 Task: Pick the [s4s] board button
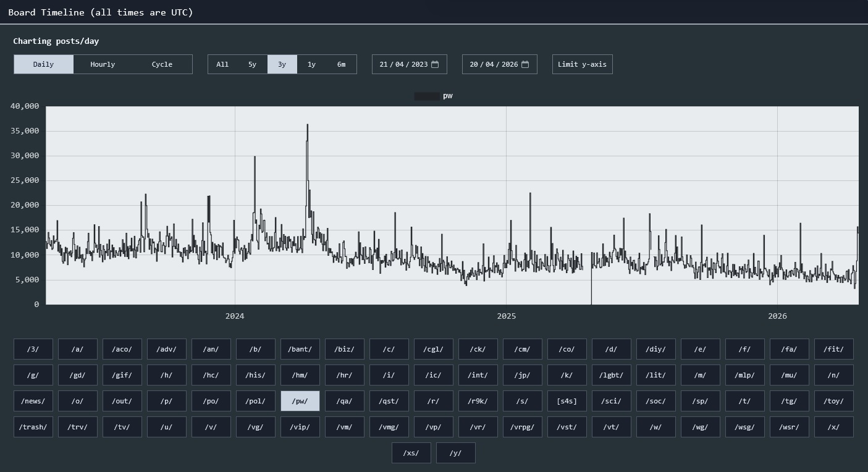point(567,401)
